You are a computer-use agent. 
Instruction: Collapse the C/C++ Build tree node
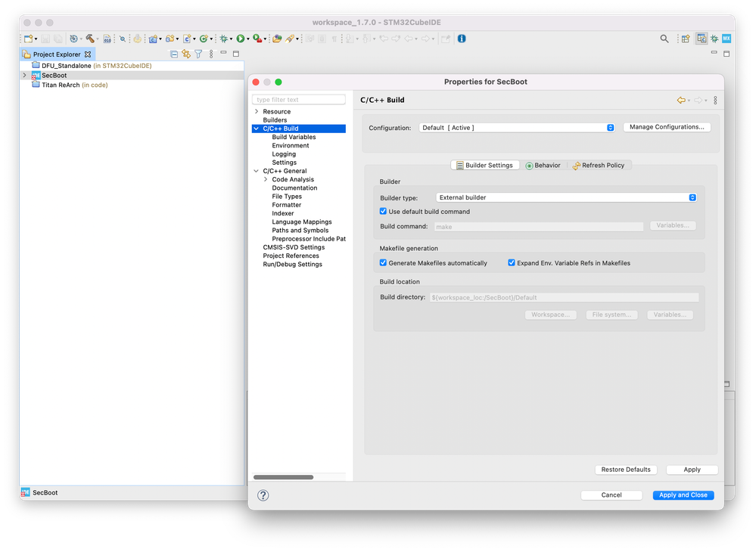[257, 129]
